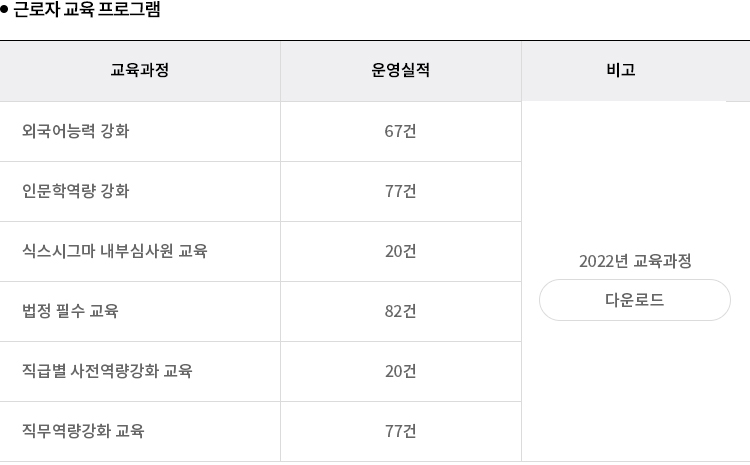This screenshot has height=465, width=750.
Task: Click the 비고 column header
Action: point(620,71)
